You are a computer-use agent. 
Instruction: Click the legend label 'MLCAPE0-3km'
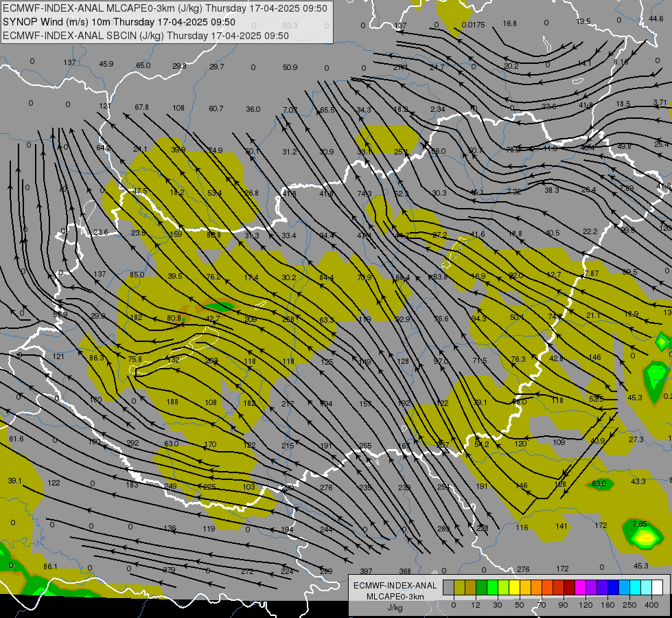click(x=395, y=597)
